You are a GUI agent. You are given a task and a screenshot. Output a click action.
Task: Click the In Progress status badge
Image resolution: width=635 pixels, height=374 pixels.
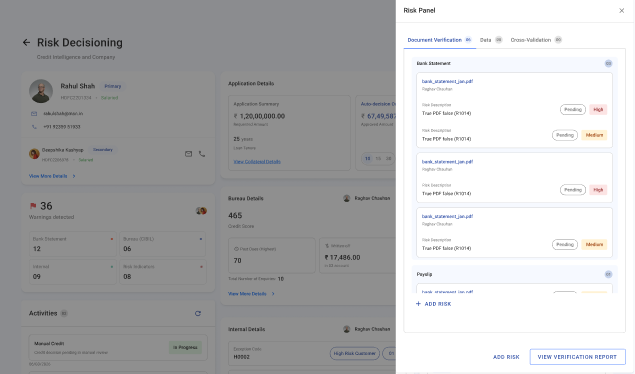tap(185, 347)
